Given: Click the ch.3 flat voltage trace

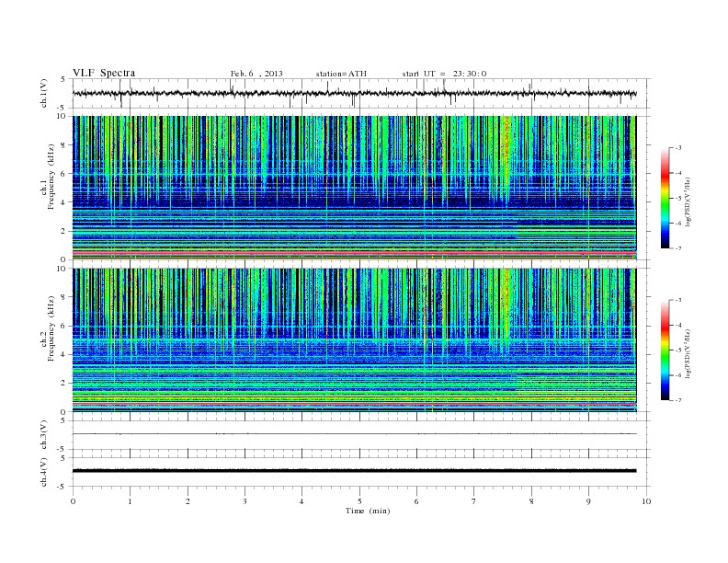Looking at the screenshot, I should point(354,434).
